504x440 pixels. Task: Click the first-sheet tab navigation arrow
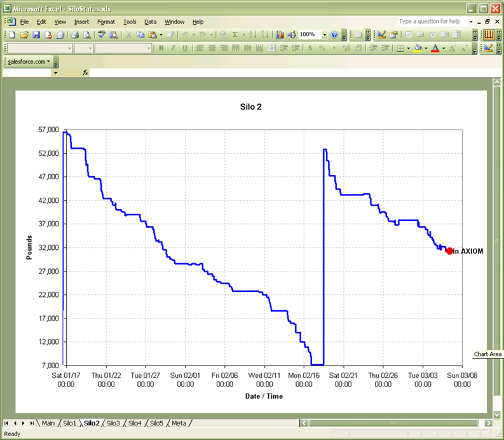[x=6, y=423]
